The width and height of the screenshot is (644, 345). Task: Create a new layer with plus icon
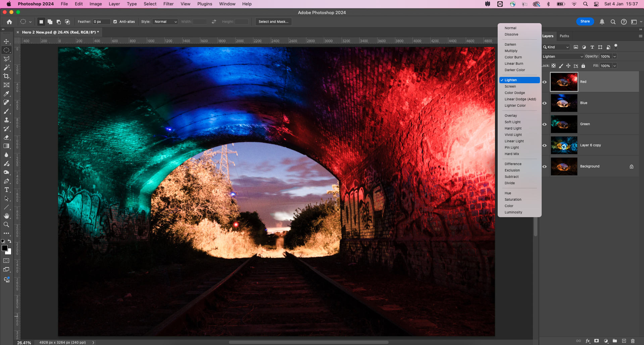point(624,341)
